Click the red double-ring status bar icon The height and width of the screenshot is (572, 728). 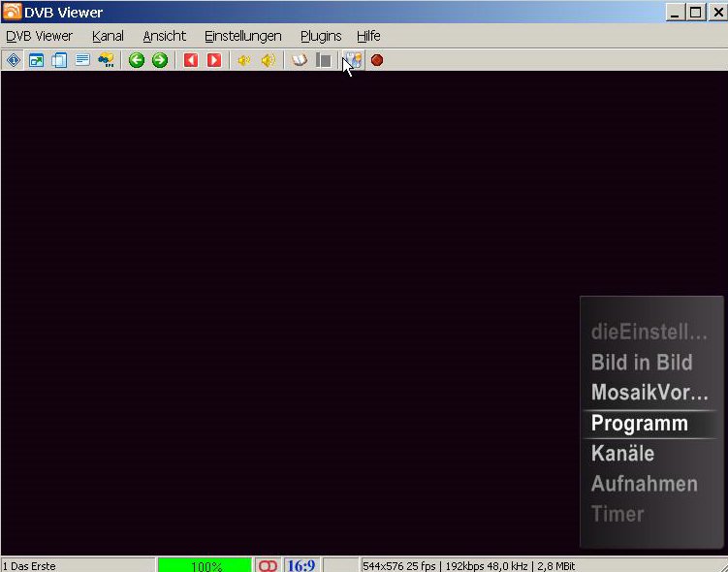point(268,565)
